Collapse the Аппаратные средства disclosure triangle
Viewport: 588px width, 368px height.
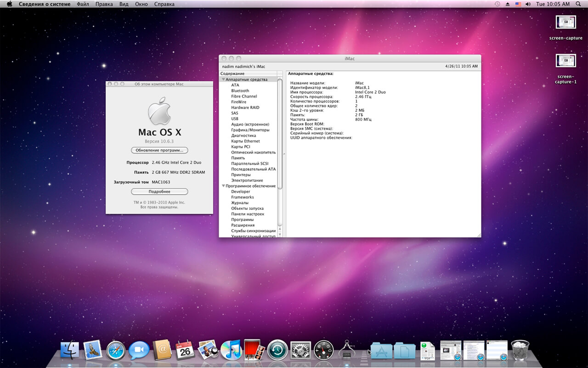coord(223,80)
